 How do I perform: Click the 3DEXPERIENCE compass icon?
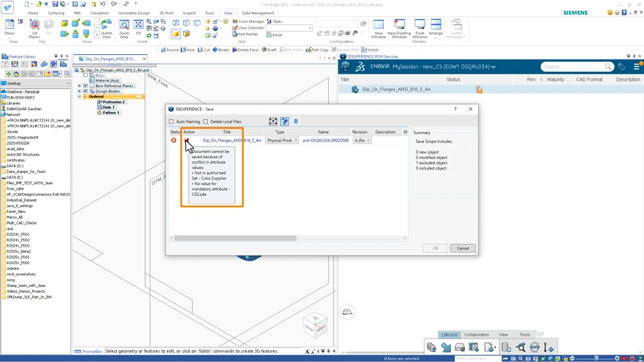click(x=345, y=66)
